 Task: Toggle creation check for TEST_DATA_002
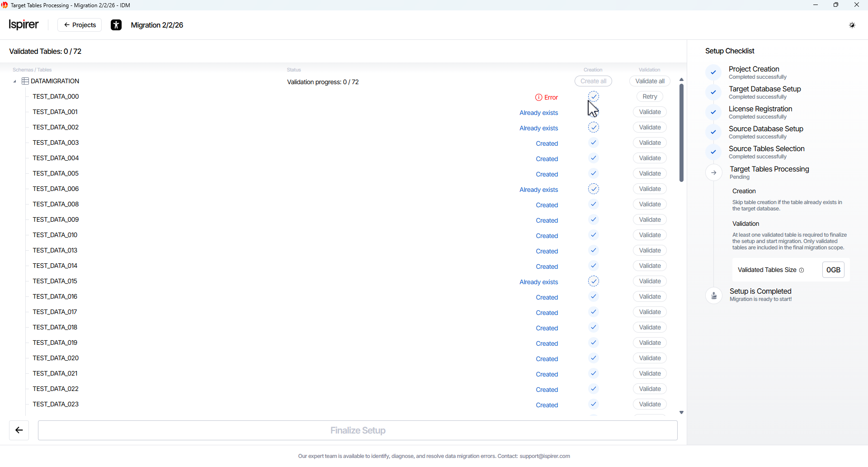pos(594,128)
